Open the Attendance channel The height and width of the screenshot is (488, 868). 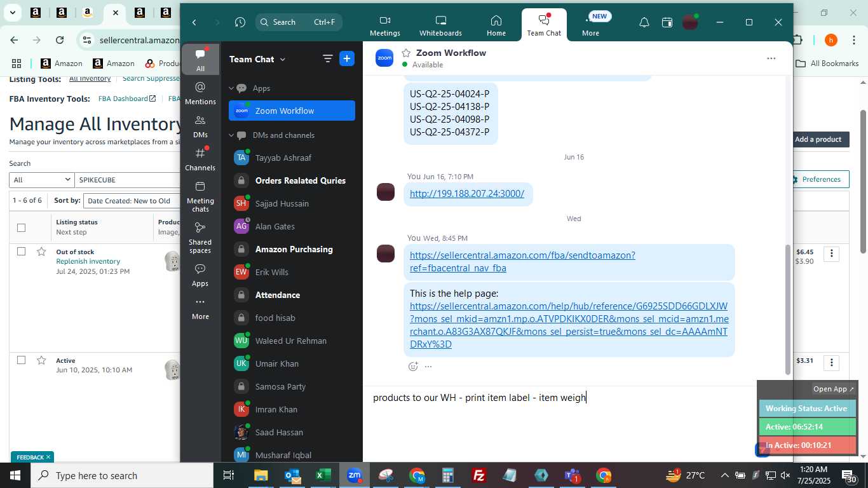tap(292, 295)
